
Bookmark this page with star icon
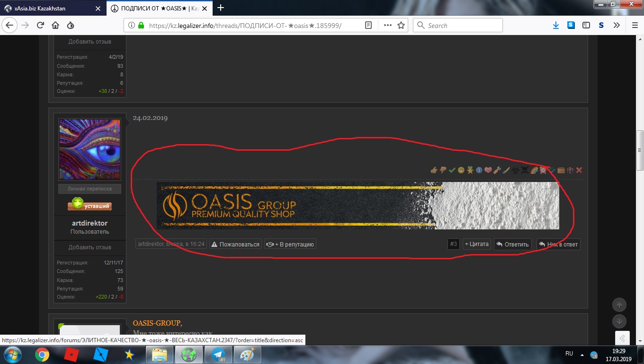[401, 26]
